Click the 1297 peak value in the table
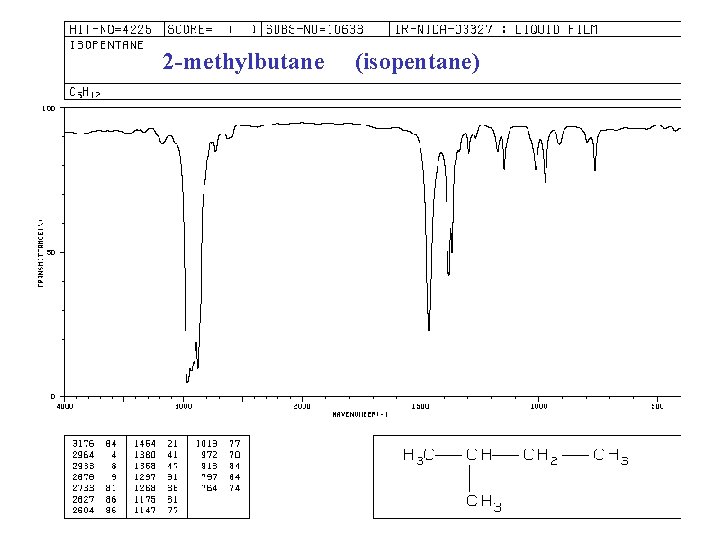This screenshot has width=720, height=540. coord(145,477)
